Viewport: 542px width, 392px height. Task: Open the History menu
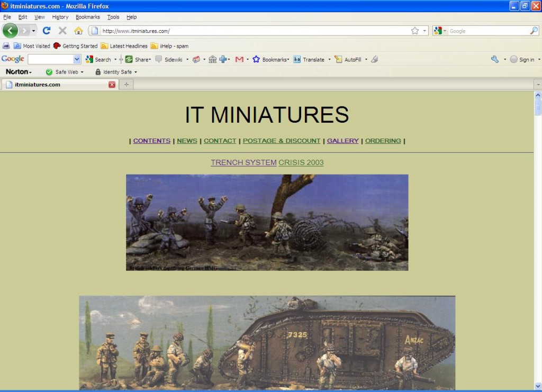60,17
